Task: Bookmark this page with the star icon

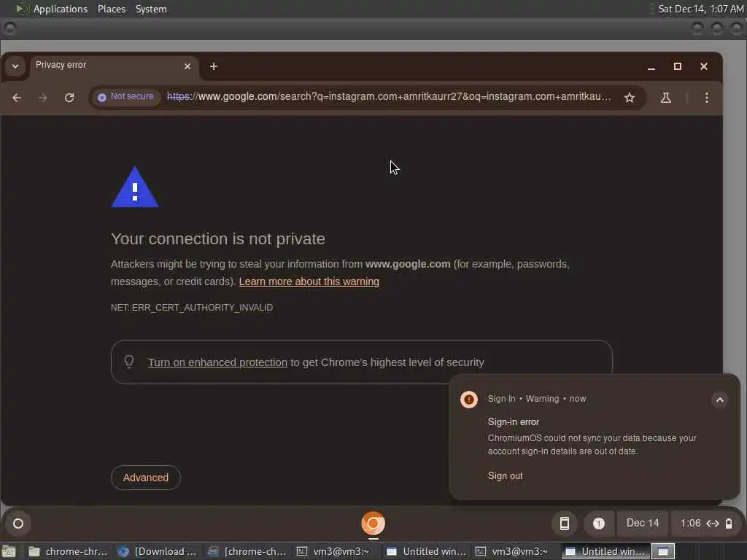Action: (630, 98)
